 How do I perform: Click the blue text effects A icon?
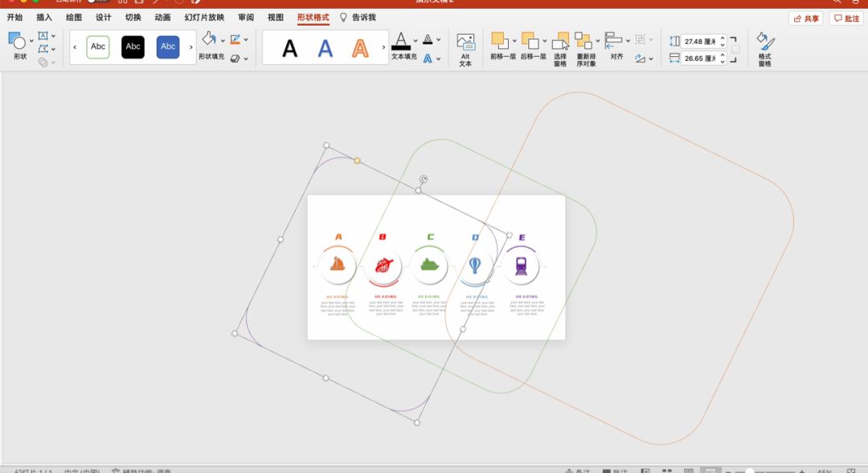(428, 58)
